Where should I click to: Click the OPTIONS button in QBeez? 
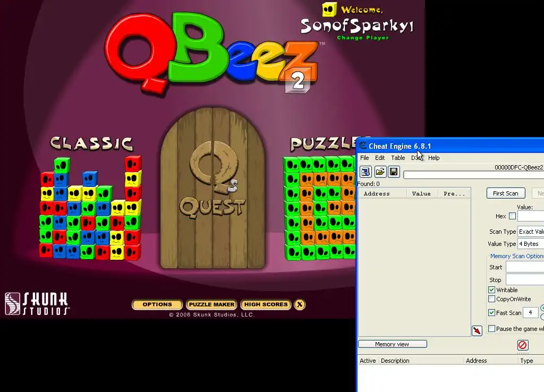click(x=157, y=304)
